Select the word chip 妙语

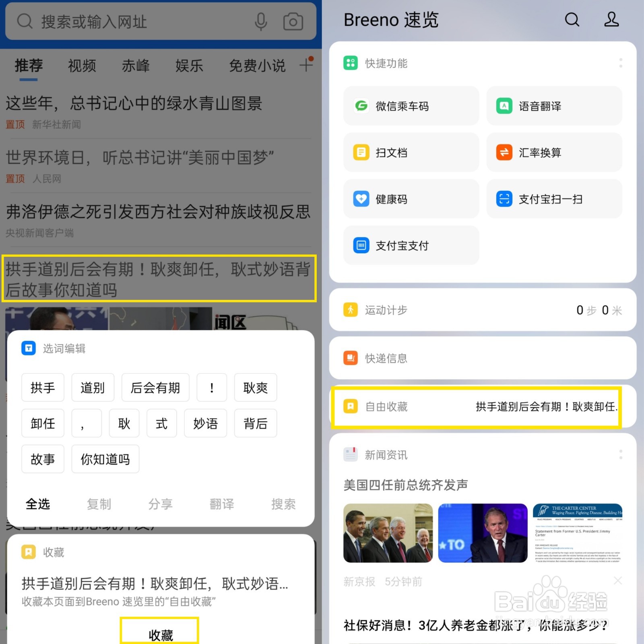tap(206, 423)
